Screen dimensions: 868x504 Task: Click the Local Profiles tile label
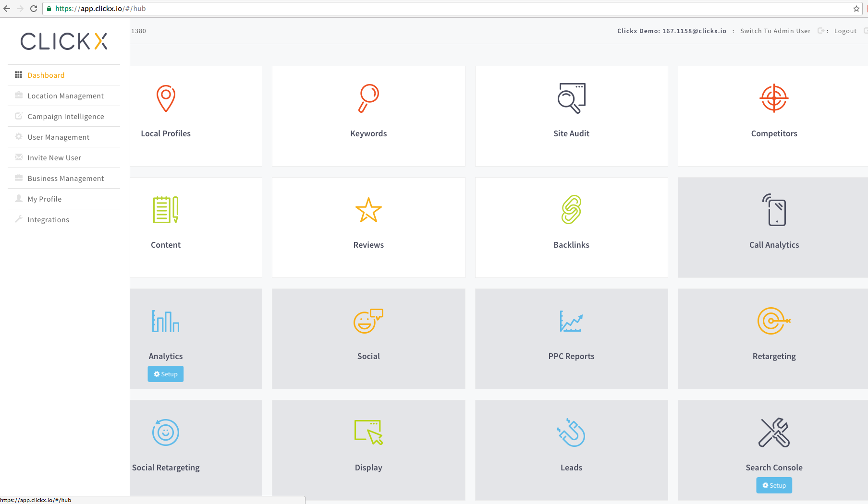coord(166,133)
